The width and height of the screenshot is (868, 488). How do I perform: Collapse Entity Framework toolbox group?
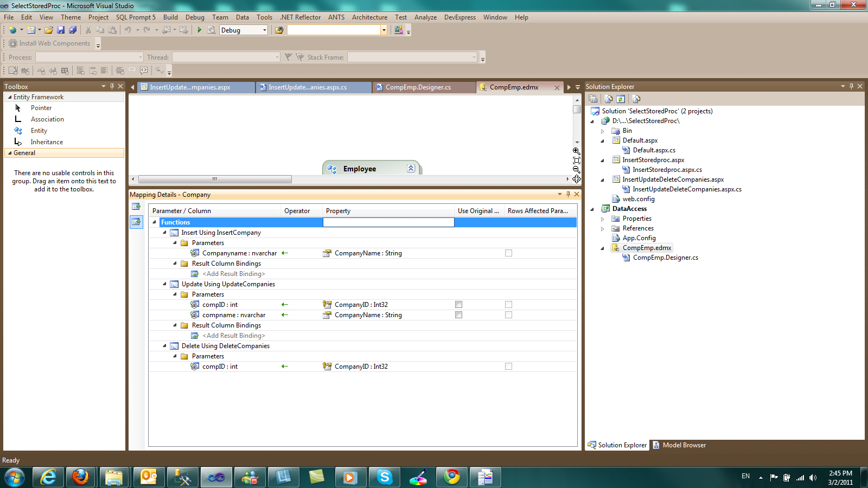point(10,97)
